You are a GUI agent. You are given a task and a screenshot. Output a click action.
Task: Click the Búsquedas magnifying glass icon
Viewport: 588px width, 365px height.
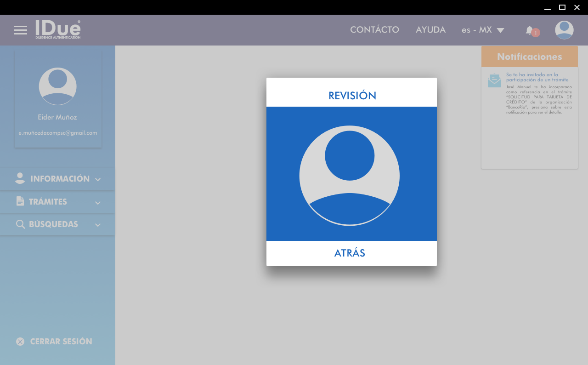pos(20,224)
